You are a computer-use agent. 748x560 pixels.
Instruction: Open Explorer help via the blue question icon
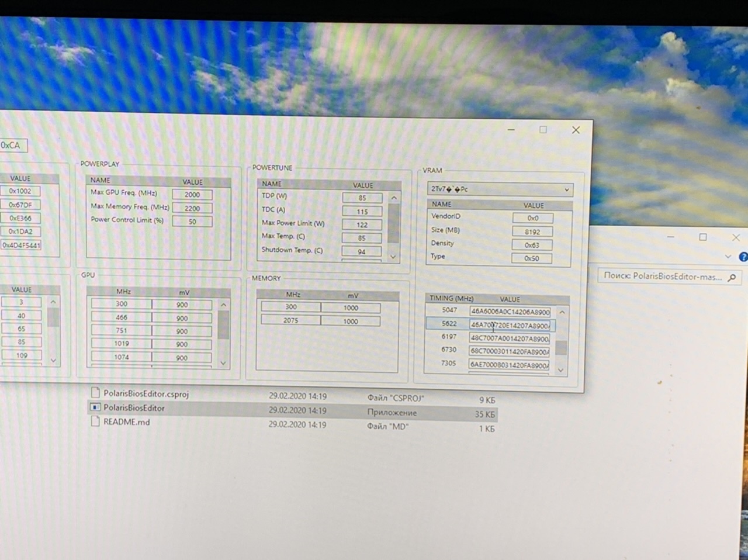(x=743, y=257)
